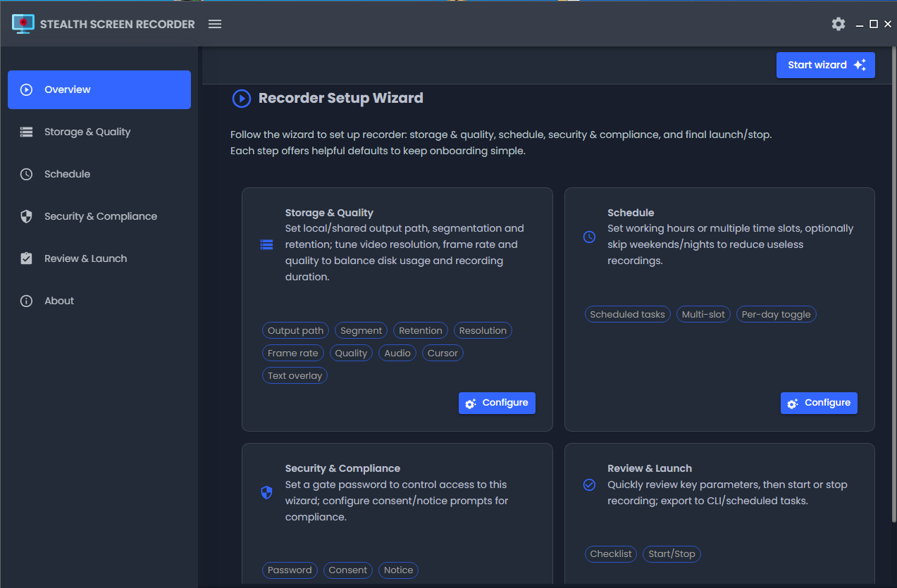Open Storage & Quality sidebar page
The width and height of the screenshot is (897, 588).
click(x=87, y=132)
